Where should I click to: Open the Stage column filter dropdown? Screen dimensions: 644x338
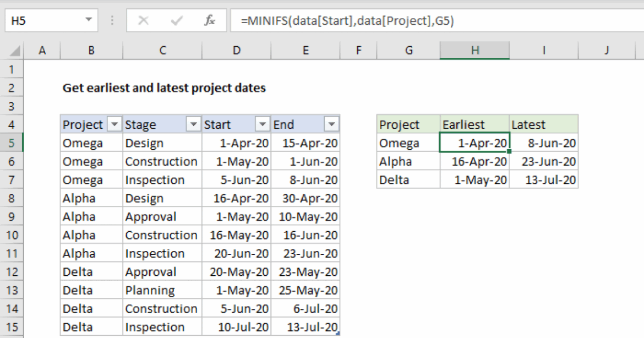point(193,125)
